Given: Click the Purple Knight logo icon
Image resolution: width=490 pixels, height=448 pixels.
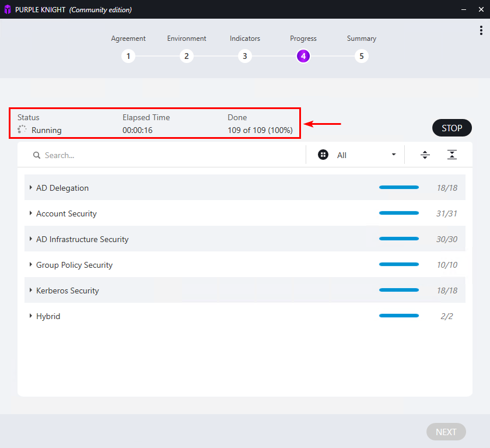Looking at the screenshot, I should click(x=8, y=9).
